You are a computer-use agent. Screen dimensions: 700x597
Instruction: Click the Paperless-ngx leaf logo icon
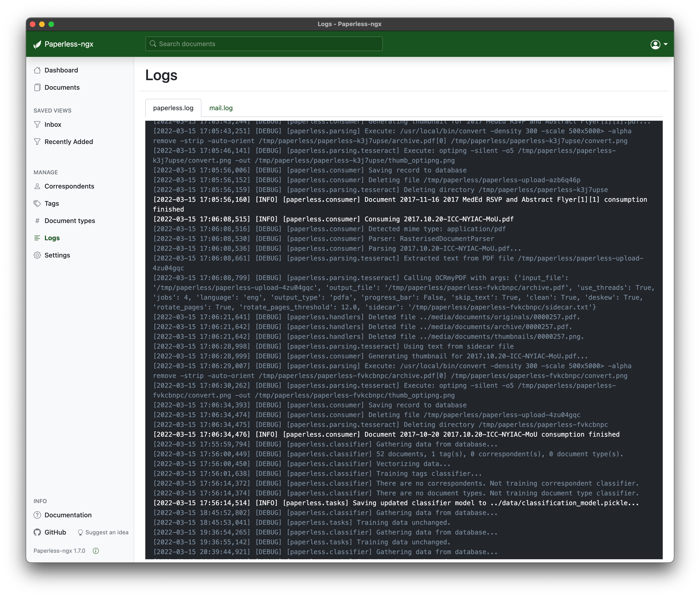click(x=37, y=44)
